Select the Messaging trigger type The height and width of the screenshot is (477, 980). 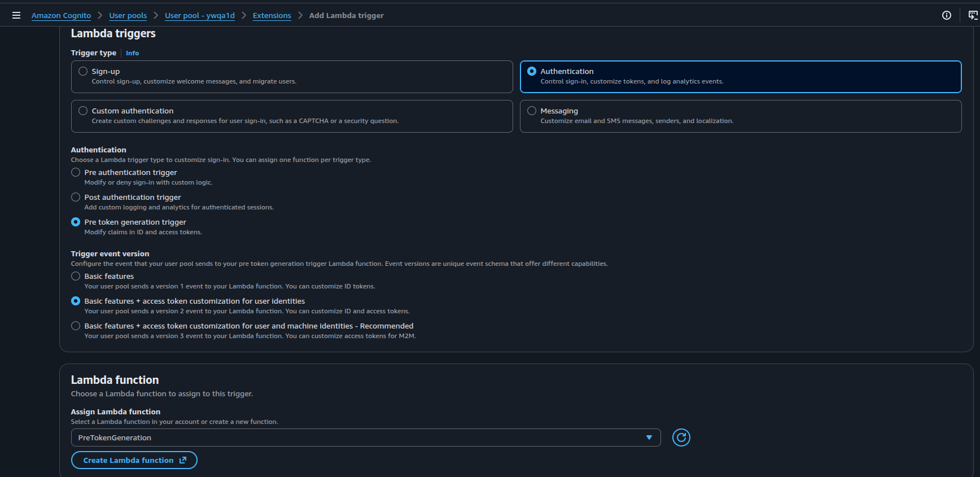tap(532, 111)
